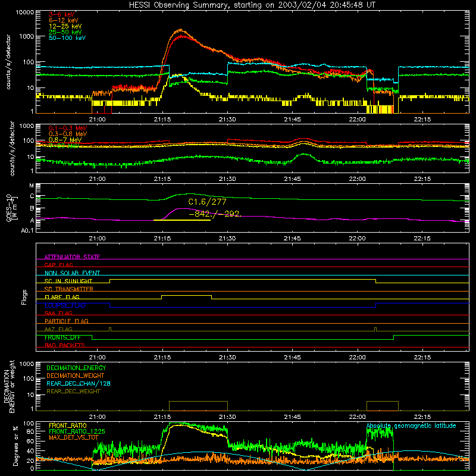Click the orange 'MAX_DET_VS_TOT' legend label
Image resolution: width=476 pixels, height=476 pixels.
pyautogui.click(x=74, y=437)
